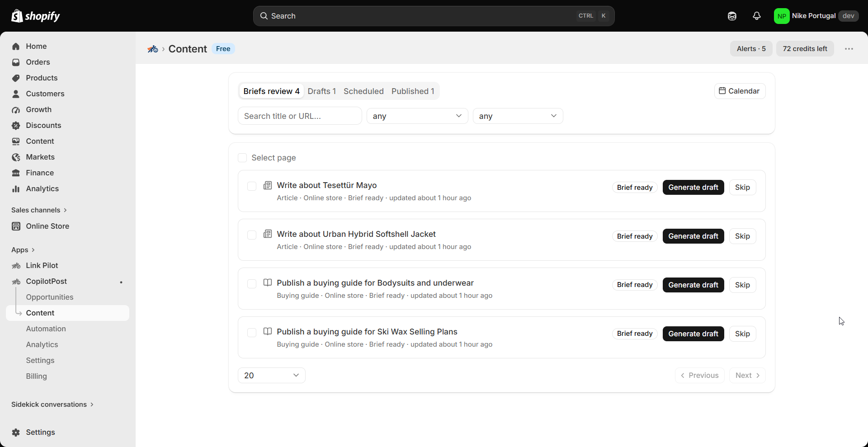This screenshot has height=447, width=868.
Task: Click the book icon for Bodysuits buying guide
Action: [268, 283]
